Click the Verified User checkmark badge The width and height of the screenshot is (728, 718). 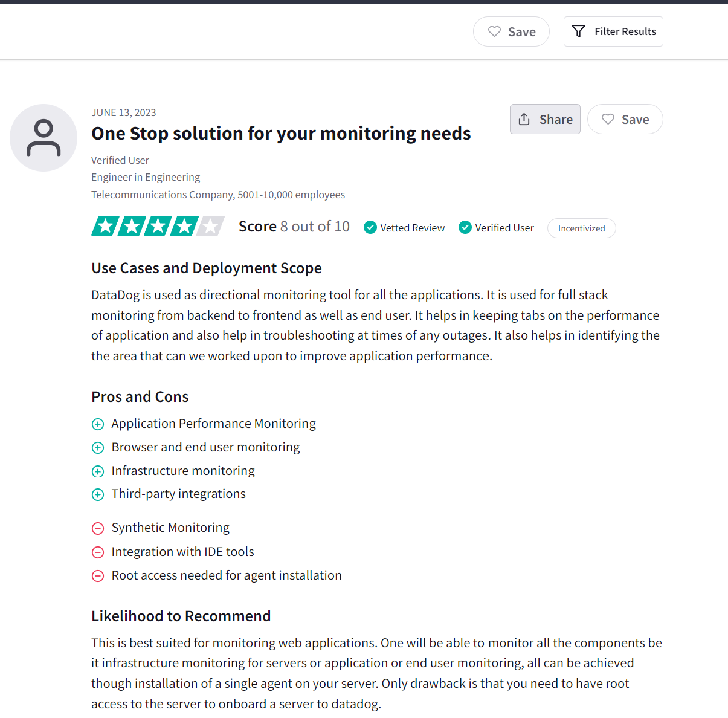[x=465, y=227]
